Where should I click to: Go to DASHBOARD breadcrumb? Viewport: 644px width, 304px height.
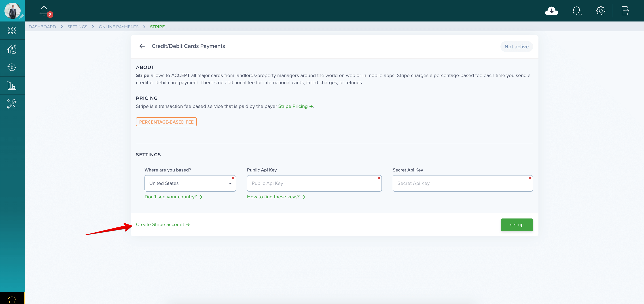tap(42, 27)
